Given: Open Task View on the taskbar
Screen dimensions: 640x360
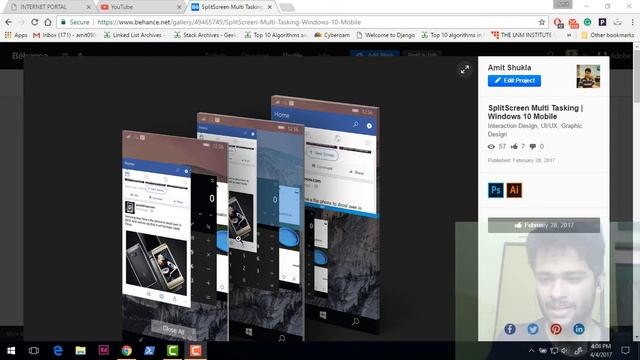Looking at the screenshot, I should click(x=34, y=350).
